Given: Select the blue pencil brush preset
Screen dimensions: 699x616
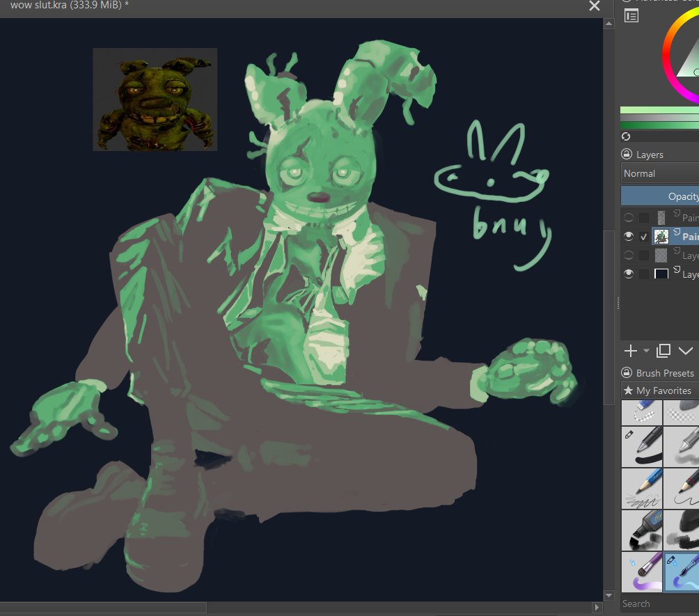Looking at the screenshot, I should coord(641,488).
